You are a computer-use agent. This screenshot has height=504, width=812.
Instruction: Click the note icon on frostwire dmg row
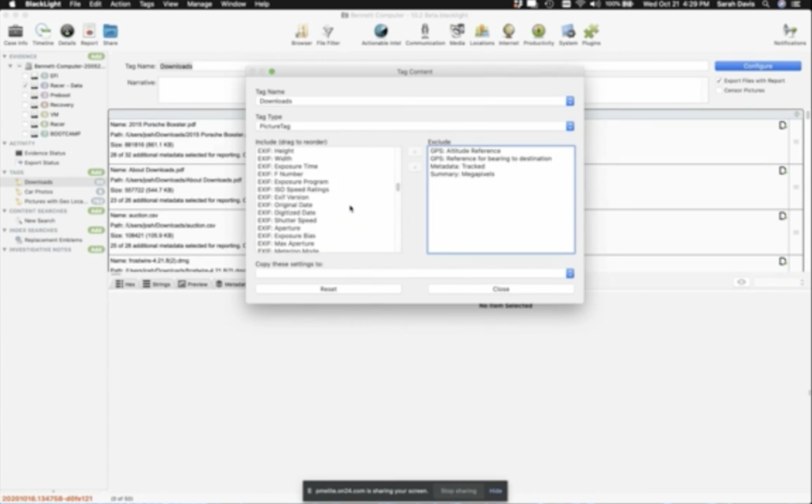783,262
